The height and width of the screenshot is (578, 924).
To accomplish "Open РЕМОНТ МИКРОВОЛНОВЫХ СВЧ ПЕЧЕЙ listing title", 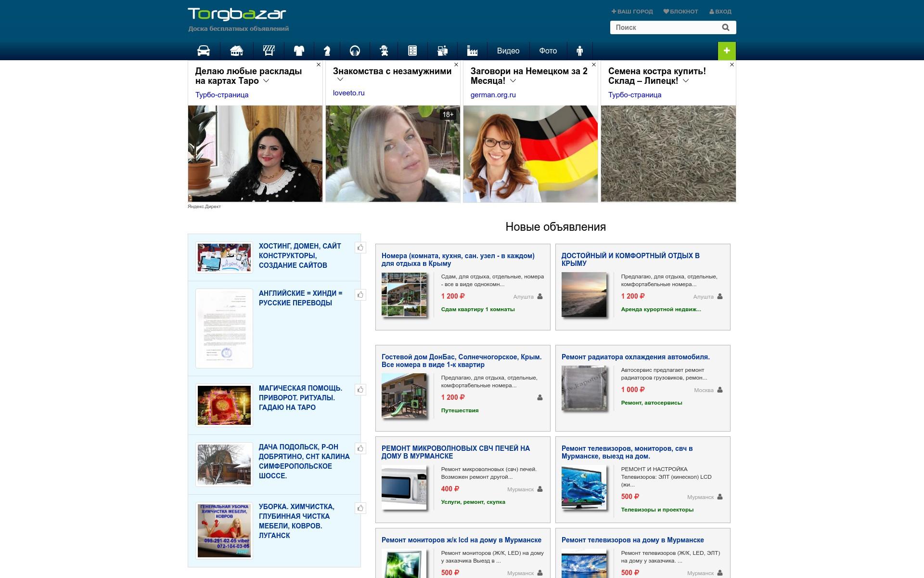I will point(456,452).
